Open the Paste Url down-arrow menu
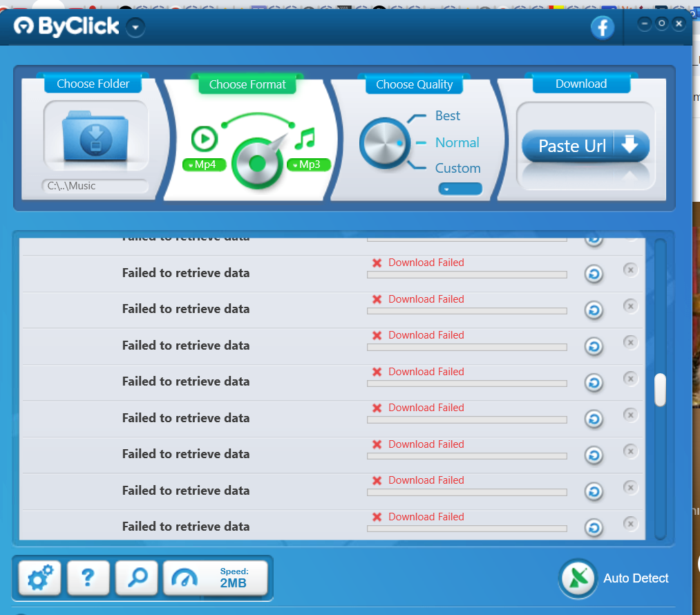Image resolution: width=700 pixels, height=615 pixels. [x=631, y=145]
